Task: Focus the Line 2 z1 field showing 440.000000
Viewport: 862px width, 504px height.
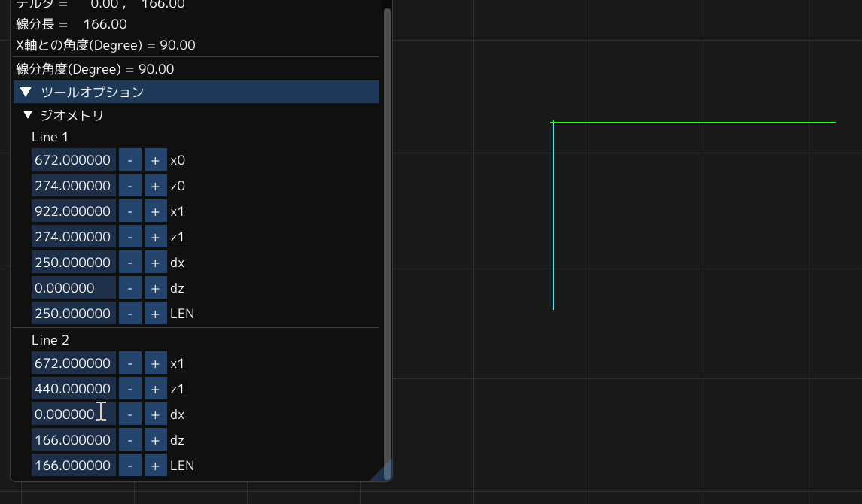Action: pyautogui.click(x=74, y=389)
